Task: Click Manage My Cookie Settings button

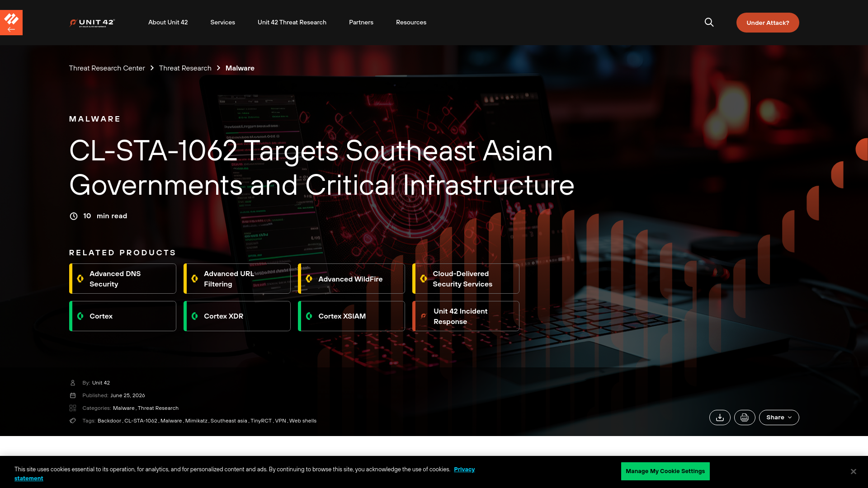Action: click(665, 471)
